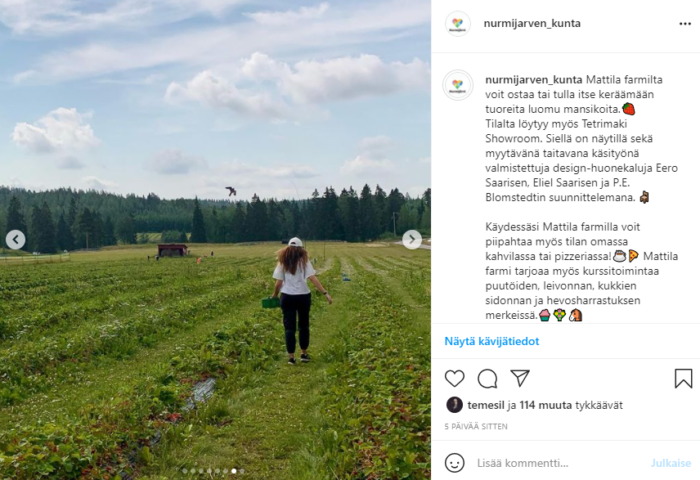Viewport: 700px width, 480px height.
Task: Click temesil's small avatar near likes
Action: tap(454, 405)
